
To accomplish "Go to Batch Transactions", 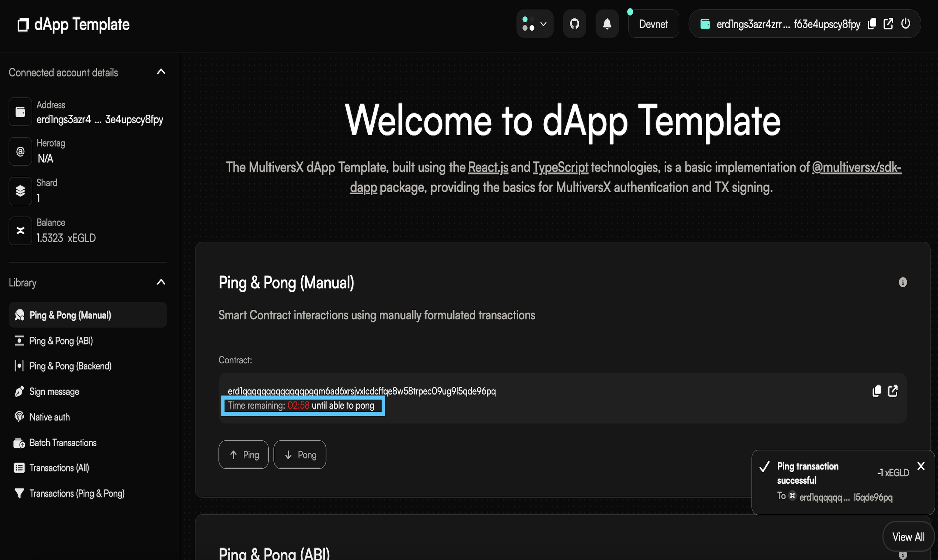I will [63, 443].
